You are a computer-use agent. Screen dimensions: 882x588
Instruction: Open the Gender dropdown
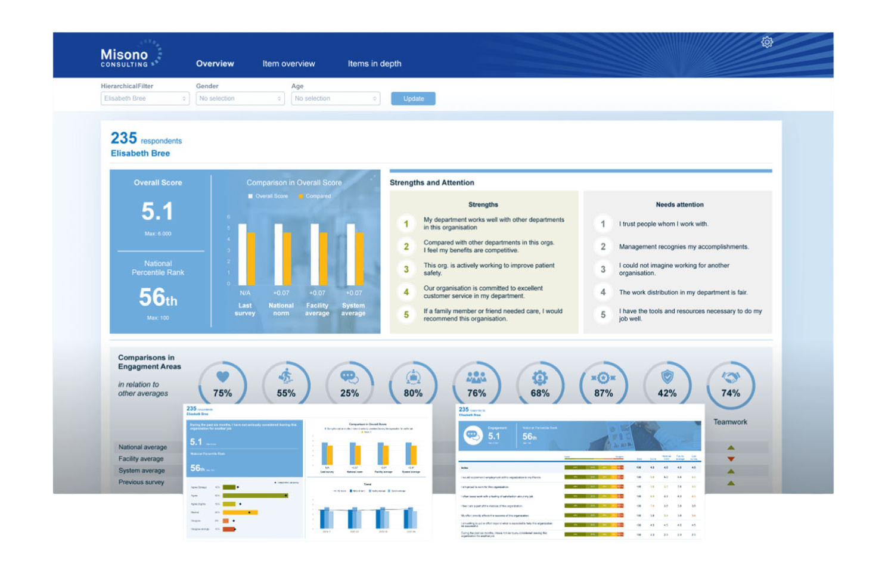pos(240,98)
